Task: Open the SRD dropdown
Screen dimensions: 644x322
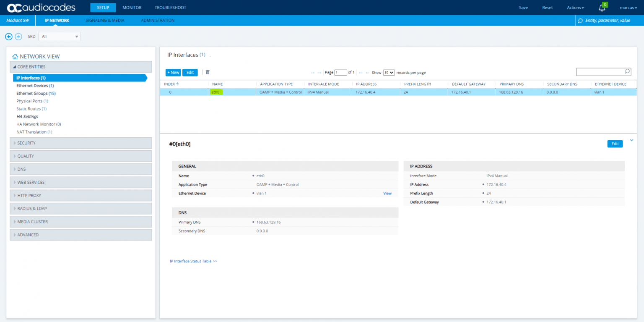Action: coord(59,37)
